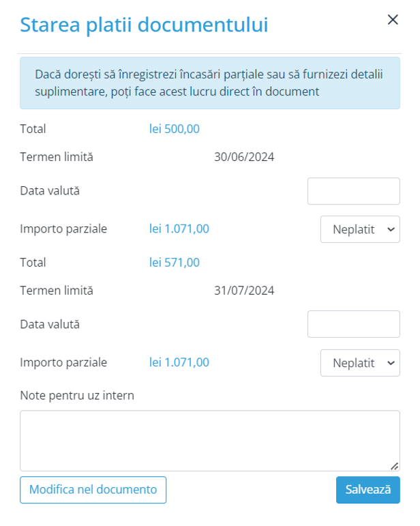The height and width of the screenshot is (526, 420).
Task: Click the Note pentru uz intern label
Action: click(x=77, y=396)
